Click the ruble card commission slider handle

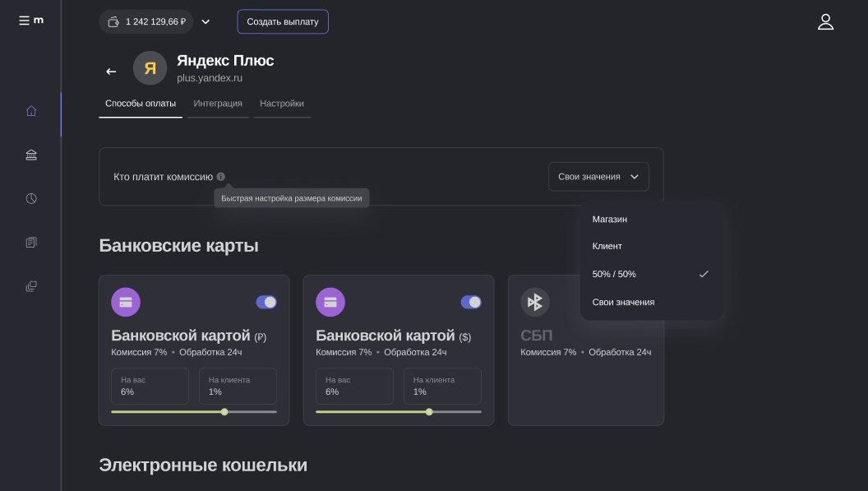click(224, 411)
